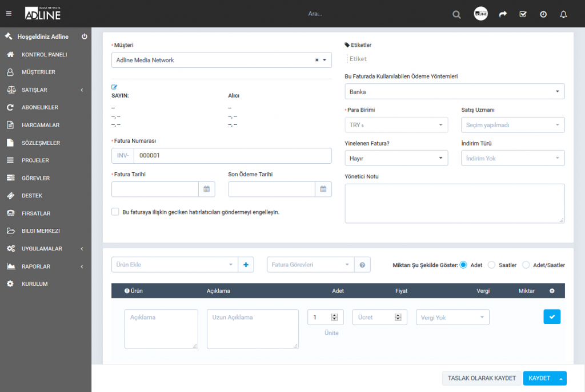Click the Yönetici Notu text area
This screenshot has width=585, height=392.
pyautogui.click(x=454, y=203)
